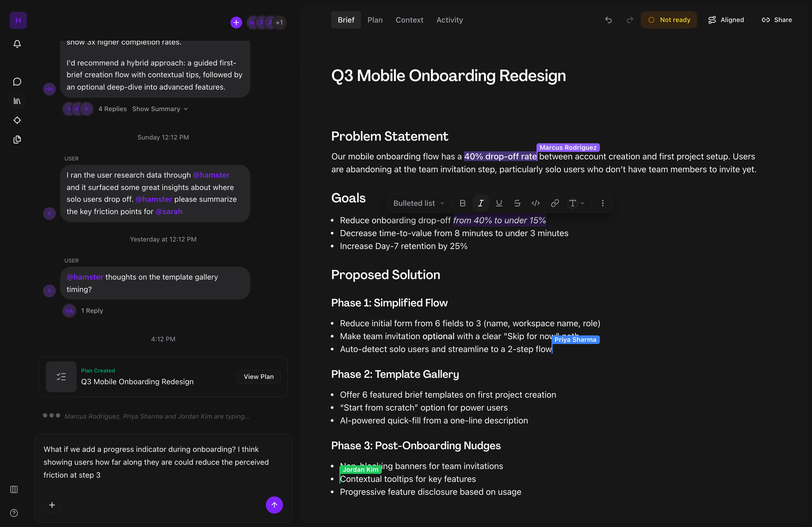
Task: Click the notifications bell icon
Action: [x=17, y=44]
